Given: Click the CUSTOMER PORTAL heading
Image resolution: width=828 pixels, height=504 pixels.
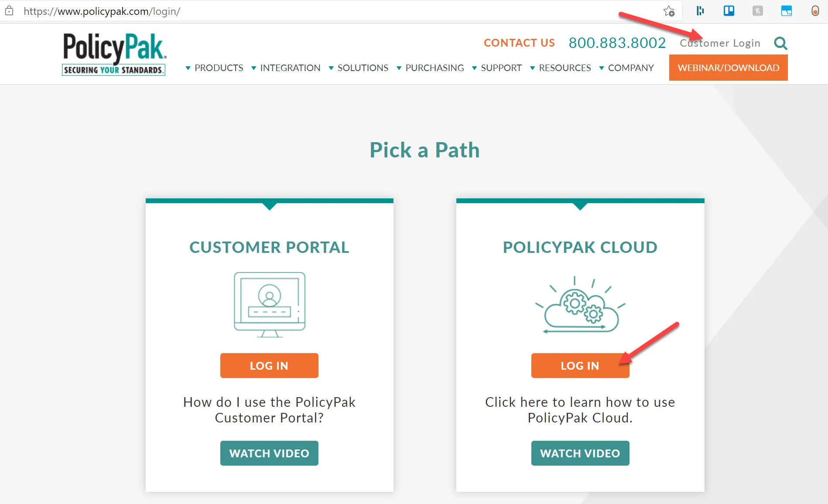Looking at the screenshot, I should click(x=269, y=247).
